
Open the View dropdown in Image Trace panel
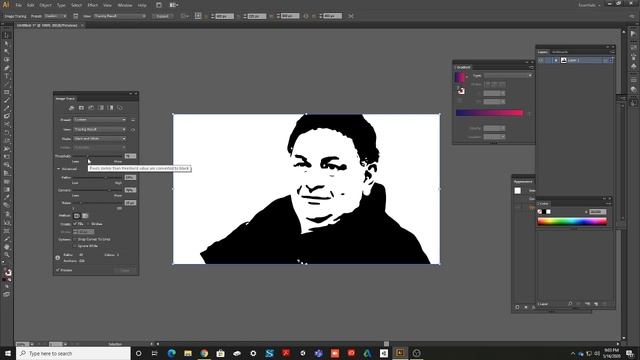[x=100, y=129]
